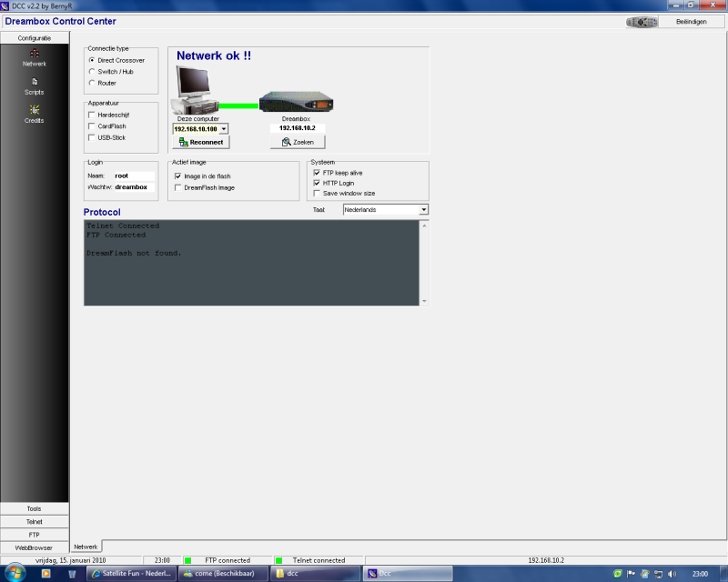Click the Recycle Bin taskbar icon

pyautogui.click(x=72, y=574)
